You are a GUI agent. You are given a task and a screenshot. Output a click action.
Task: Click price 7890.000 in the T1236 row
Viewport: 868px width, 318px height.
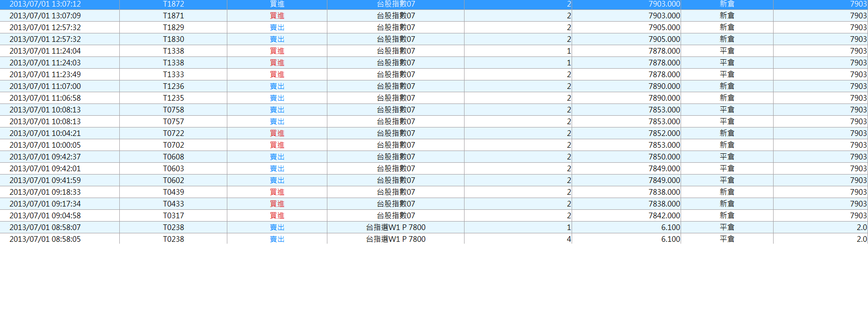tap(664, 86)
